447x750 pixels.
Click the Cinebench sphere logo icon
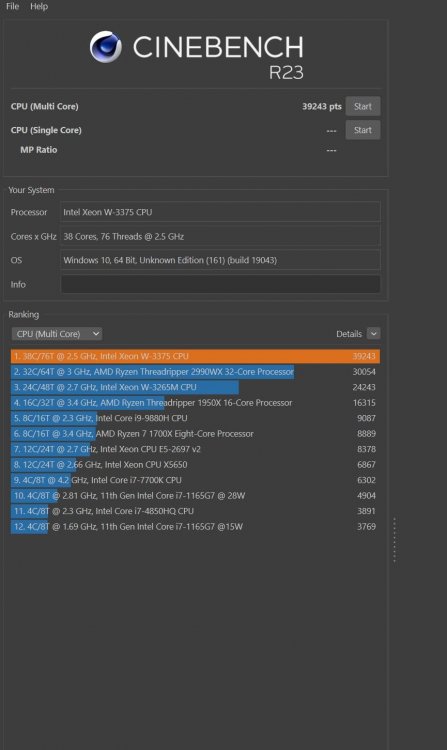tap(106, 47)
